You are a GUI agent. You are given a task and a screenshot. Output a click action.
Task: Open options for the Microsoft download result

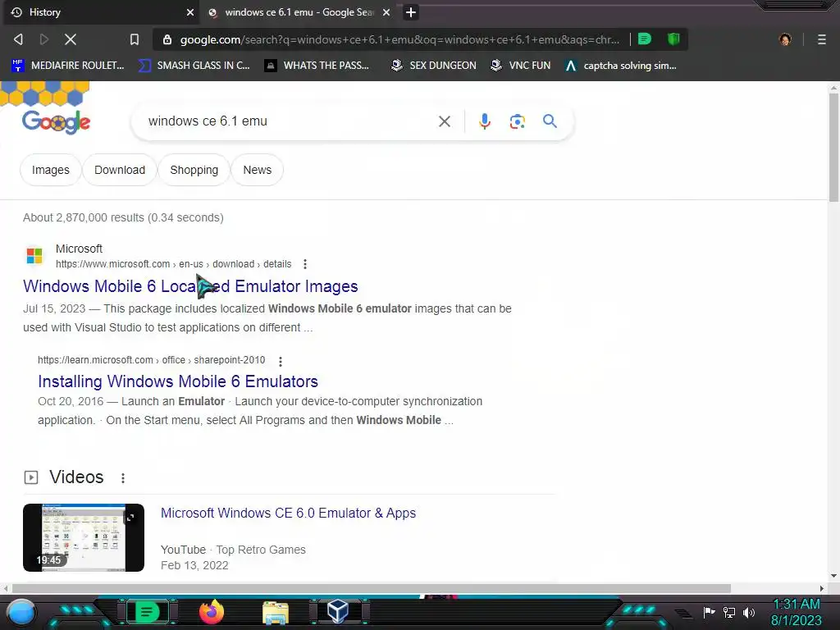click(305, 264)
